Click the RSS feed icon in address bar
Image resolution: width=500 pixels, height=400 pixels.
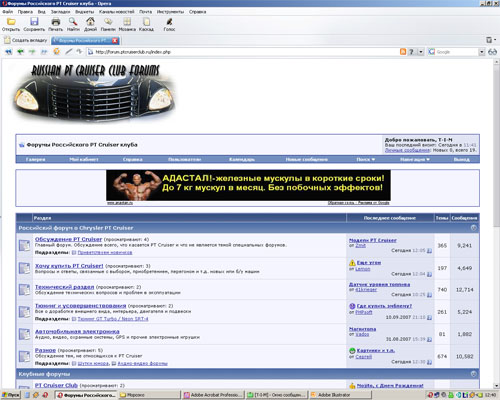pos(403,52)
